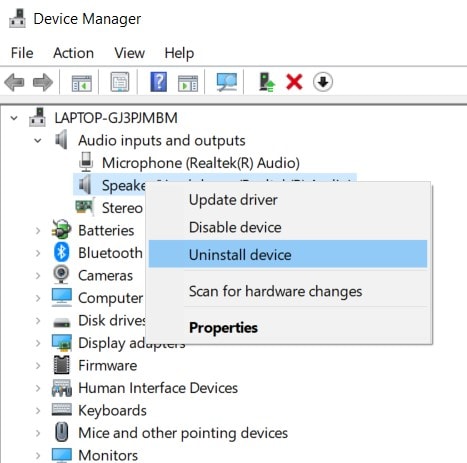Expand the Firmware category

[x=38, y=365]
